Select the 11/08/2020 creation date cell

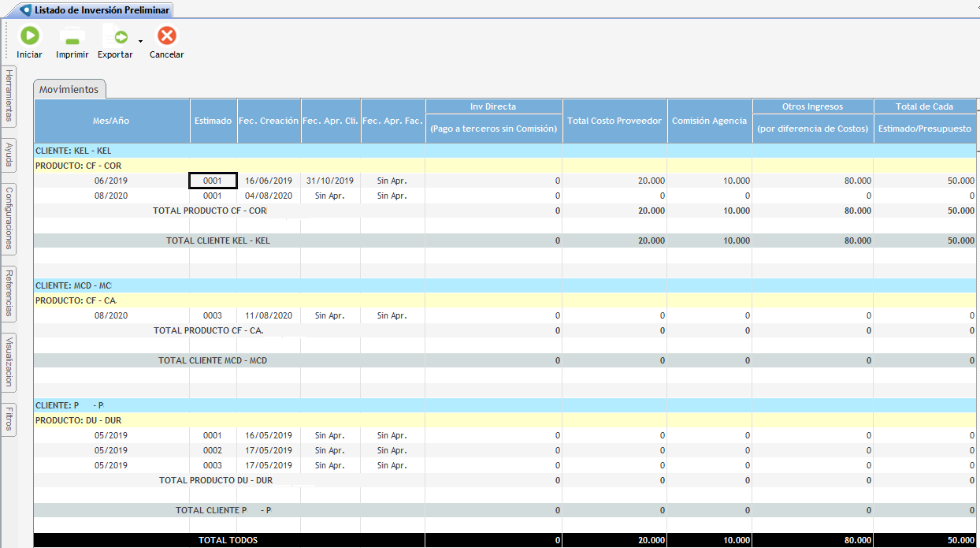point(269,315)
